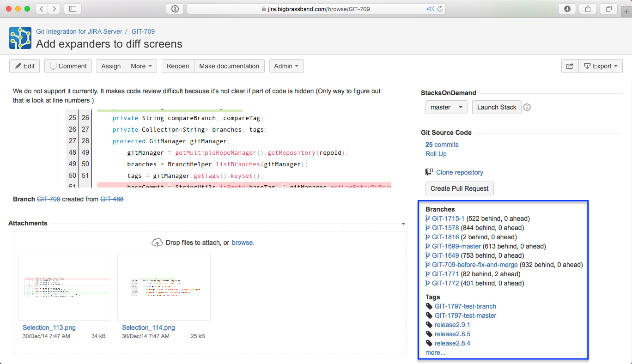
Task: Click the info icon beside Launch Stack
Action: 527,107
